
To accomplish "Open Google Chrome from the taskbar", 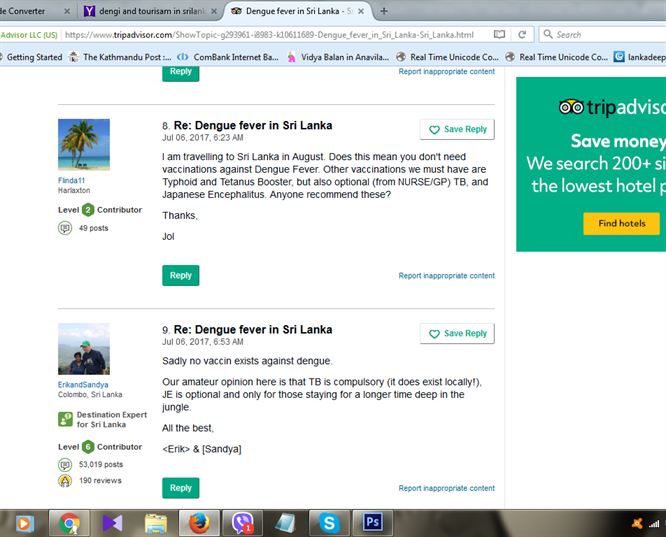I will [x=69, y=522].
